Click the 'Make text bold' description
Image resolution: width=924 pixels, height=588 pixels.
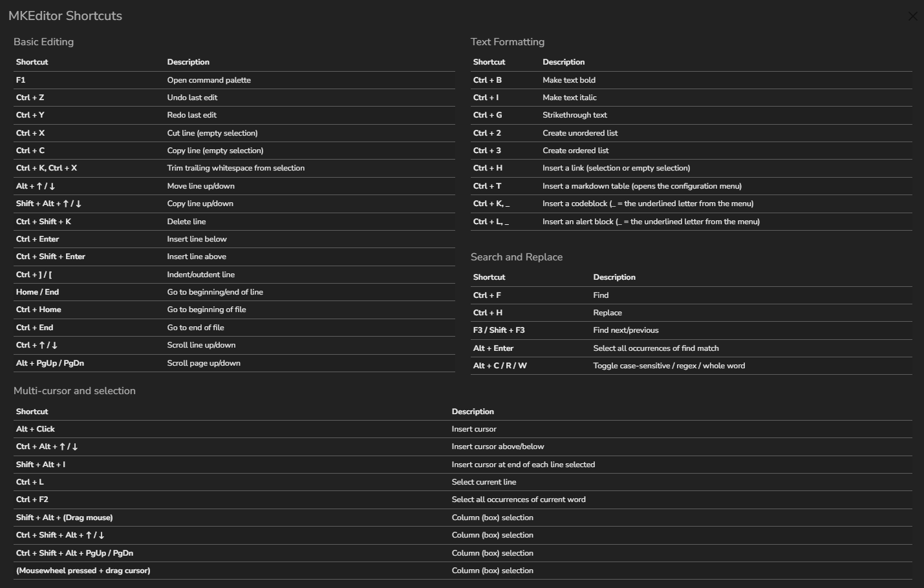pyautogui.click(x=569, y=80)
